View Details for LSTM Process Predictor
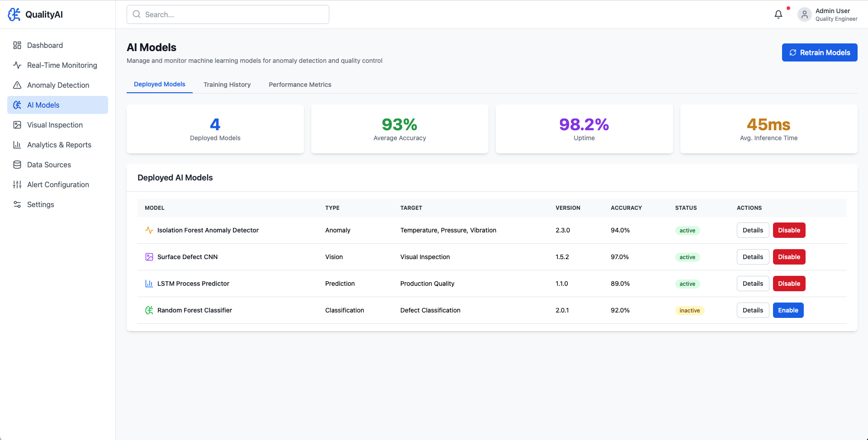Image resolution: width=868 pixels, height=440 pixels. click(753, 284)
